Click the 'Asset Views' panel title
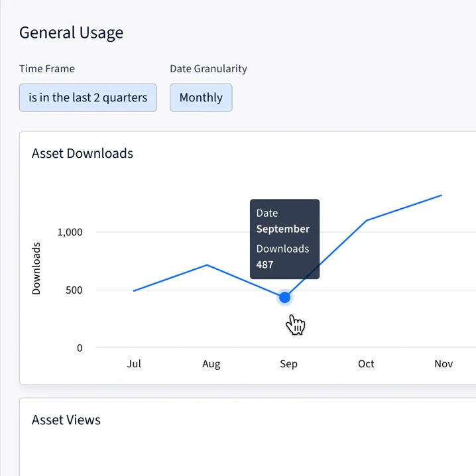 (66, 420)
